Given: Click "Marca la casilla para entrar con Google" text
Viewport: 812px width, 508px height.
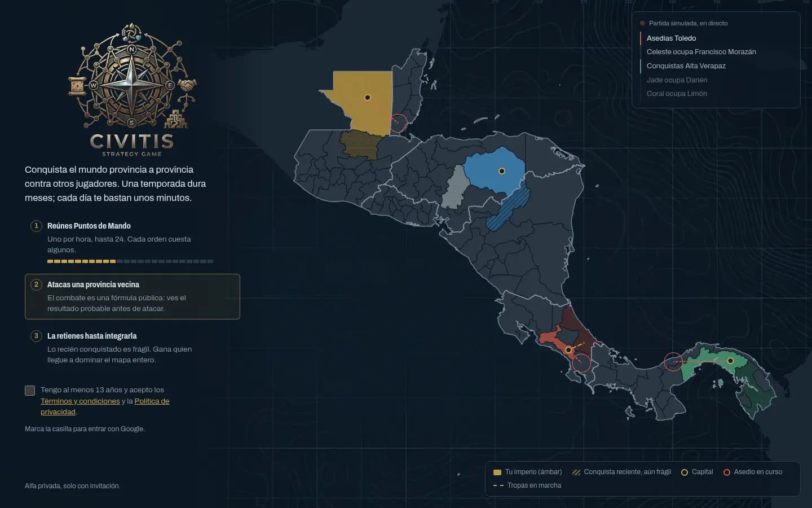Looking at the screenshot, I should point(85,429).
